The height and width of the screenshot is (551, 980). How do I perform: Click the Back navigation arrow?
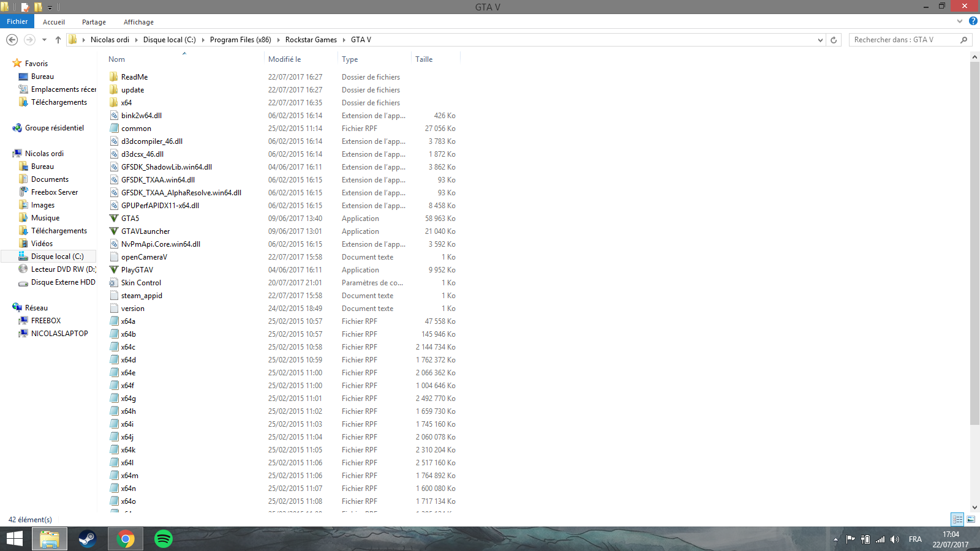coord(12,40)
